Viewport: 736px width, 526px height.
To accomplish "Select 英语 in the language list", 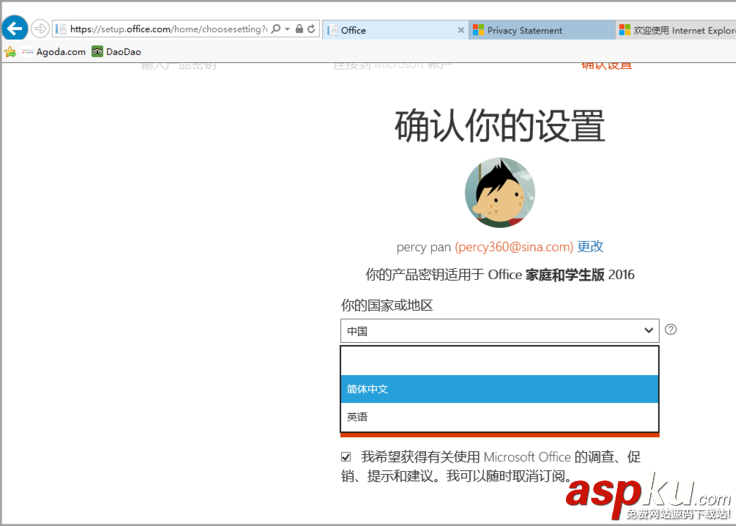I will coord(499,417).
